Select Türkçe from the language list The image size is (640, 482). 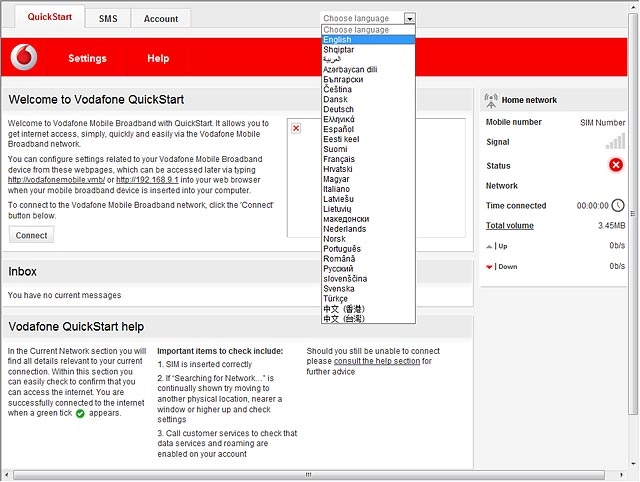tap(368, 299)
